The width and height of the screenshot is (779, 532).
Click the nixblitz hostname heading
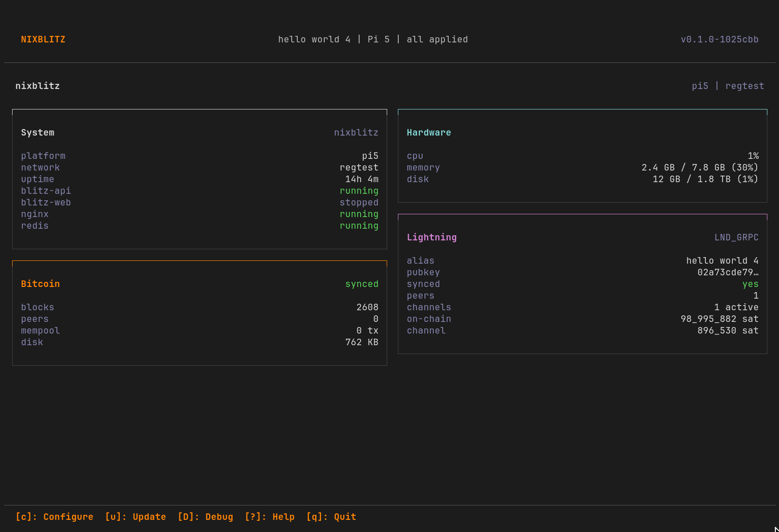point(38,86)
